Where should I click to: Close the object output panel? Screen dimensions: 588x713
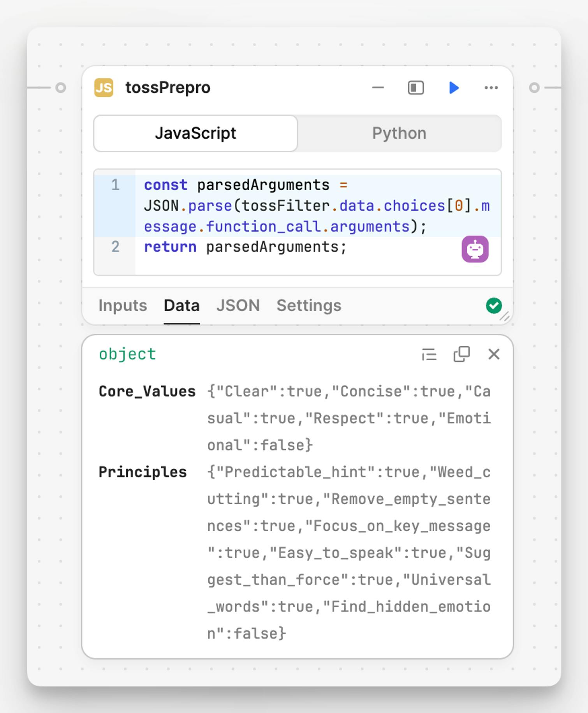click(494, 354)
